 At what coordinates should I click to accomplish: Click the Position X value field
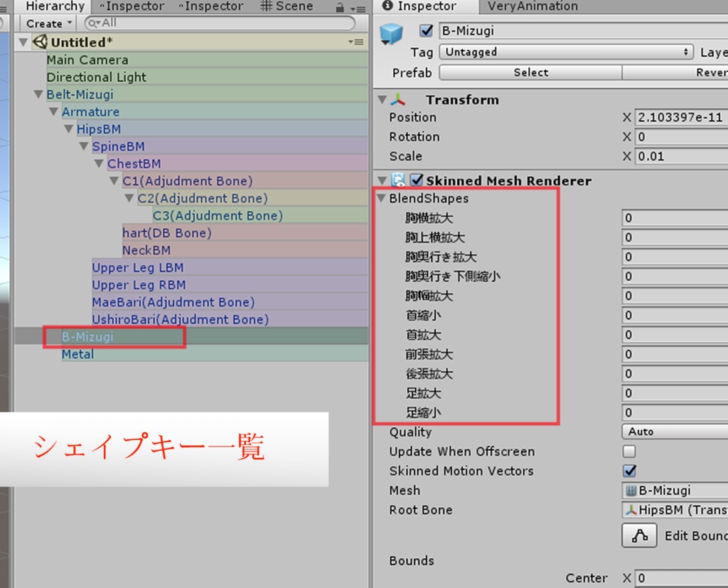pos(682,117)
